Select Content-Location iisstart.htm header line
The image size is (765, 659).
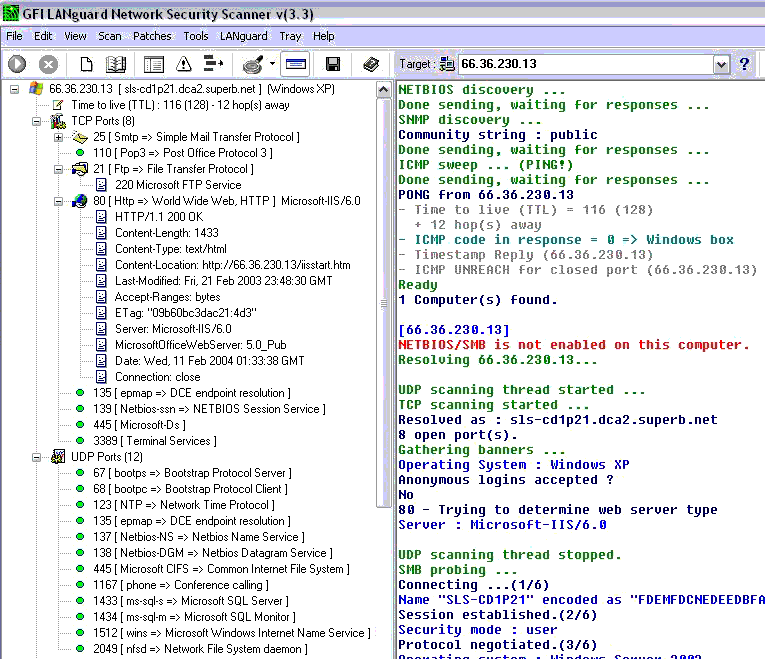tap(233, 265)
